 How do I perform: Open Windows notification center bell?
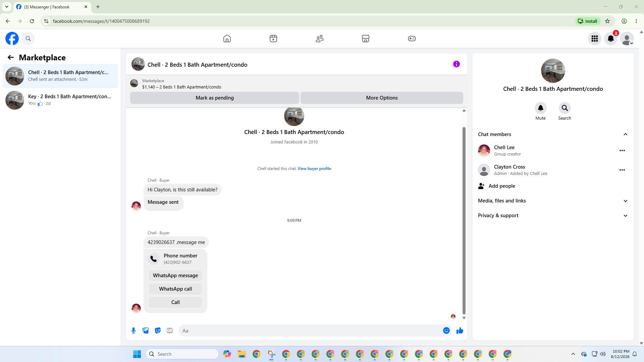point(635,354)
